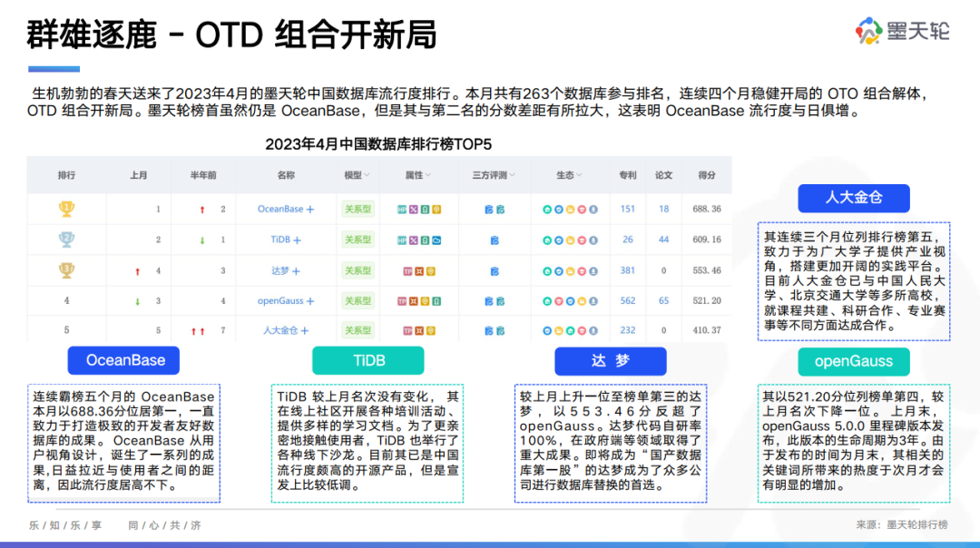
Task: Click the blue 人大金仓 heading button
Action: click(854, 198)
